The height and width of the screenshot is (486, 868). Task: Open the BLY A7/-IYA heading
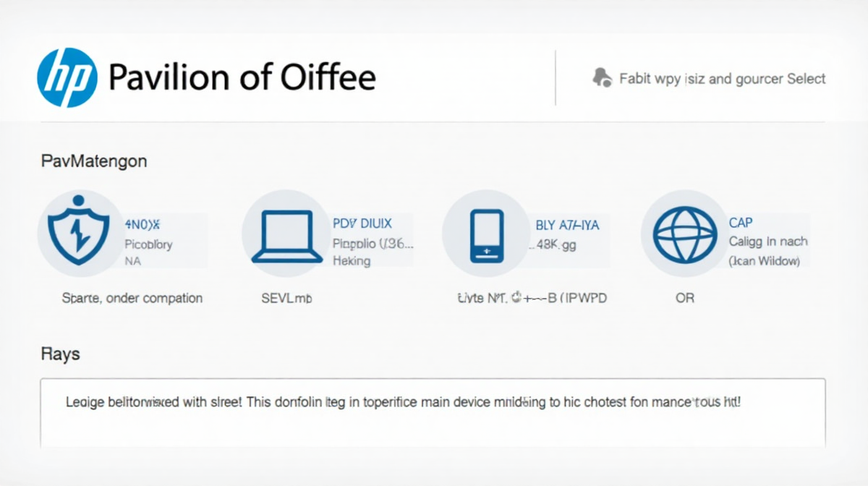(567, 226)
